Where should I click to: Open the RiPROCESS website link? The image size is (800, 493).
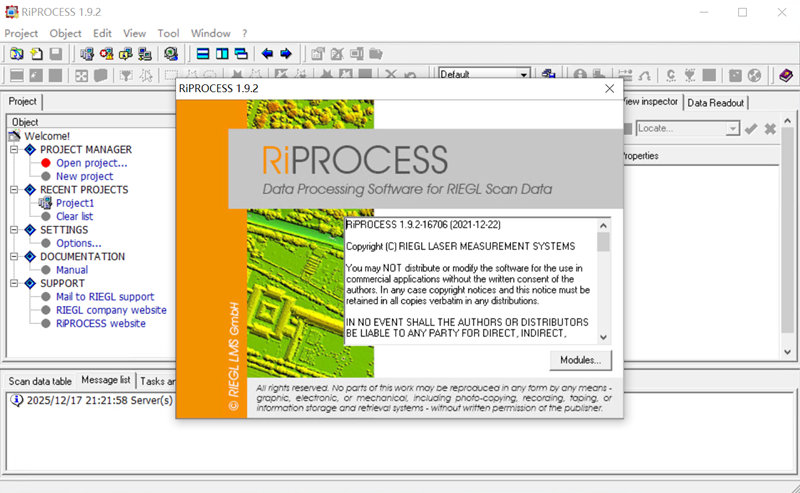pyautogui.click(x=101, y=323)
